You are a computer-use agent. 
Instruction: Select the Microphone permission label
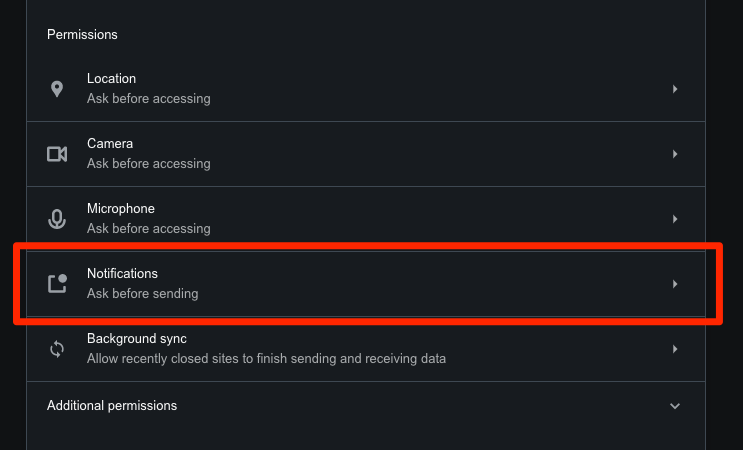121,209
